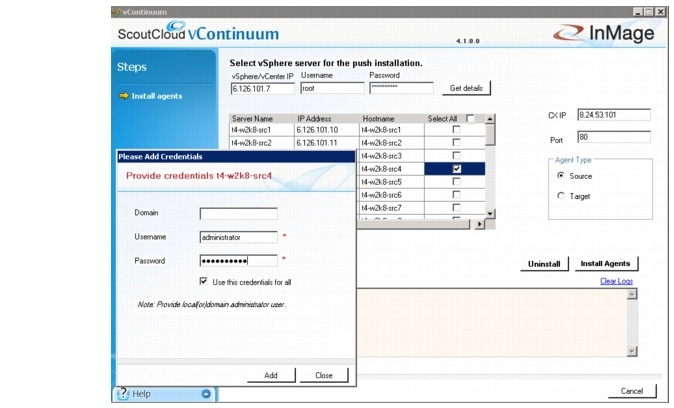Check the checkbox for t4-w2k8-src1
Screen dimensions: 674x408
tap(456, 129)
